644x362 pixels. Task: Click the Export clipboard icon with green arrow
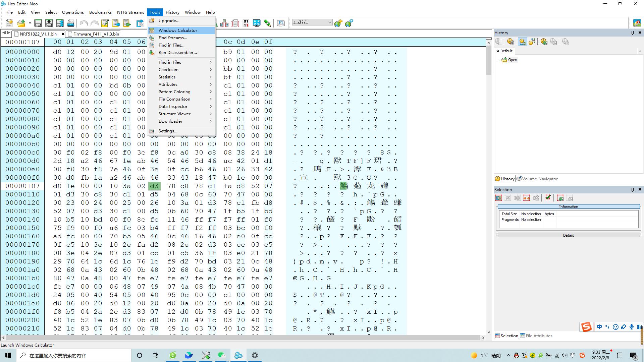tap(126, 23)
